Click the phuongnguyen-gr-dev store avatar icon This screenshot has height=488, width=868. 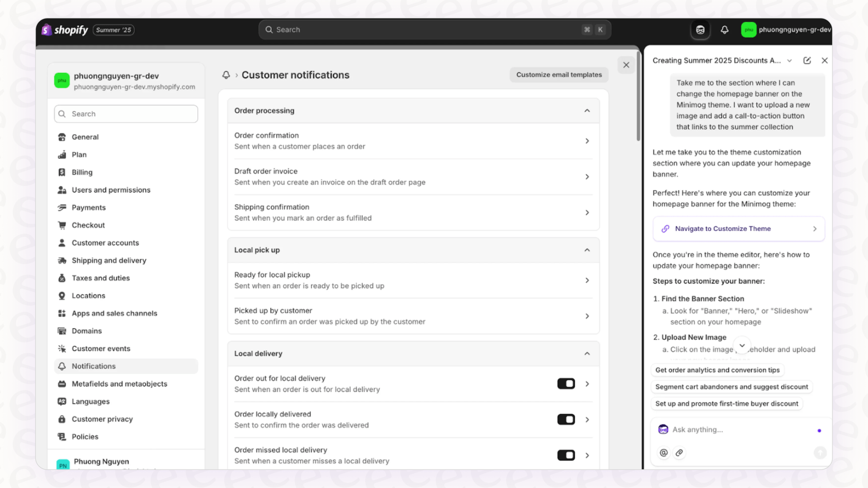[x=749, y=29]
